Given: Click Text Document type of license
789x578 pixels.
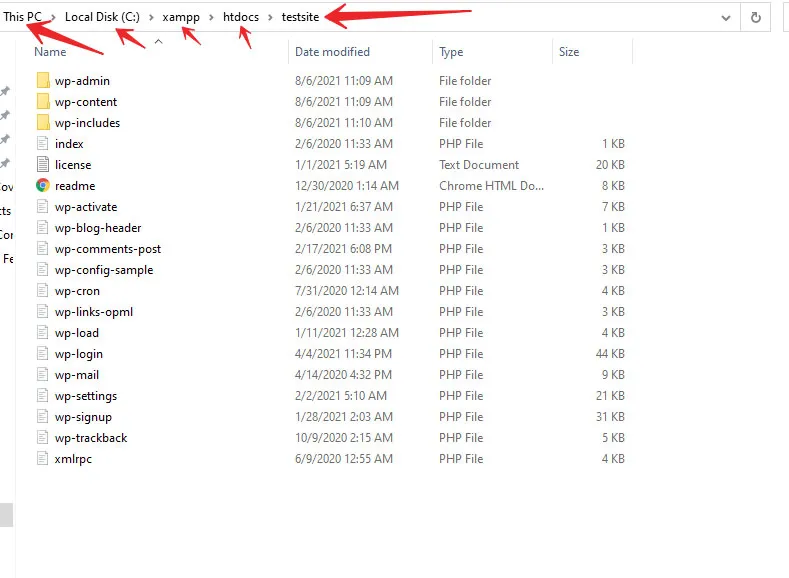Looking at the screenshot, I should (x=479, y=164).
